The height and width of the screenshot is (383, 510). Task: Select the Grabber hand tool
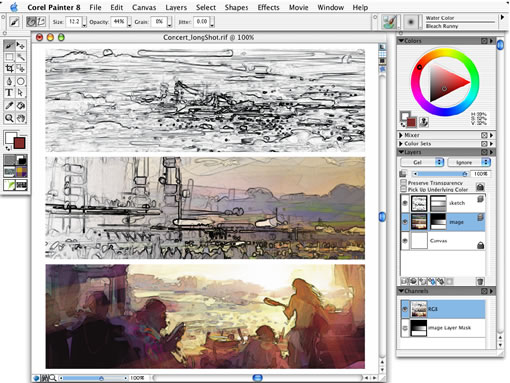pyautogui.click(x=21, y=118)
